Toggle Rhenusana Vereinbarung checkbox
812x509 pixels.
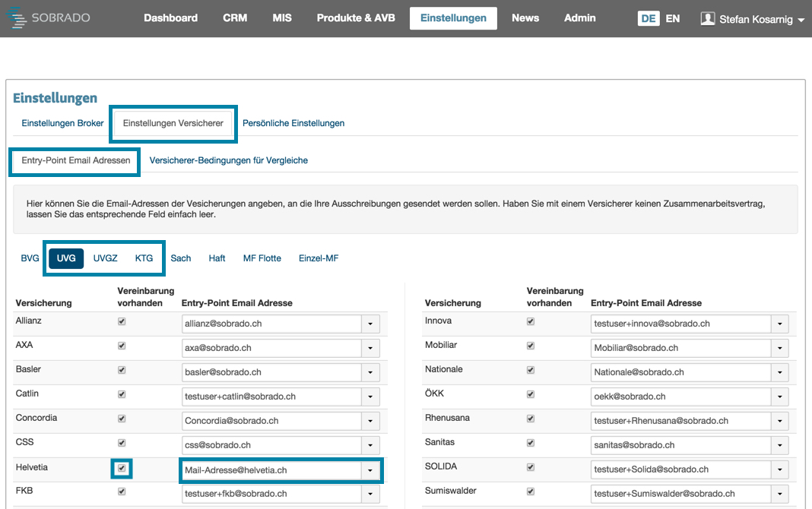pos(531,419)
